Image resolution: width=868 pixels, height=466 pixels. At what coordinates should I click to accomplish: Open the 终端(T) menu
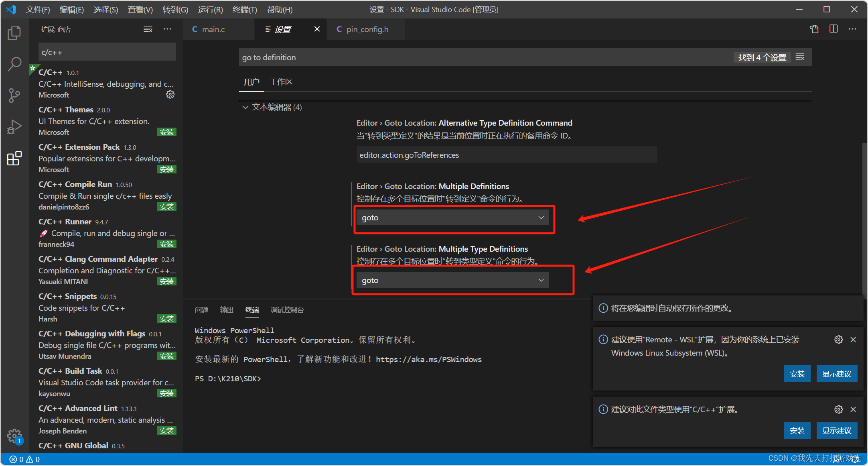coord(245,9)
